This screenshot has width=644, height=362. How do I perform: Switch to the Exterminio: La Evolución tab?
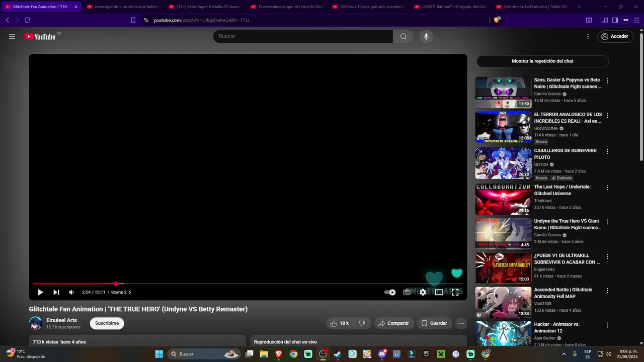(x=532, y=7)
